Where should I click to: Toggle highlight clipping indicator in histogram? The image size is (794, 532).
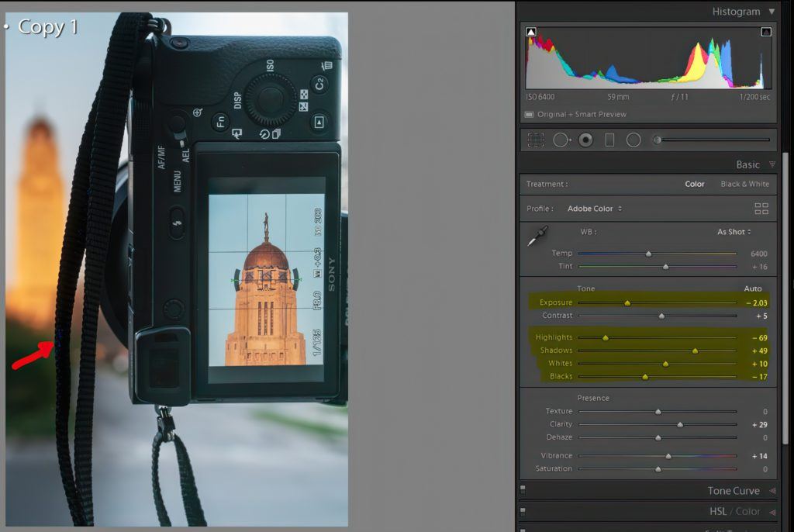pyautogui.click(x=766, y=32)
